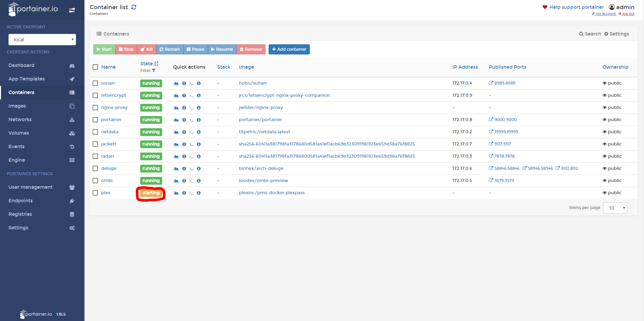Open logs icon for radarr

[184, 156]
